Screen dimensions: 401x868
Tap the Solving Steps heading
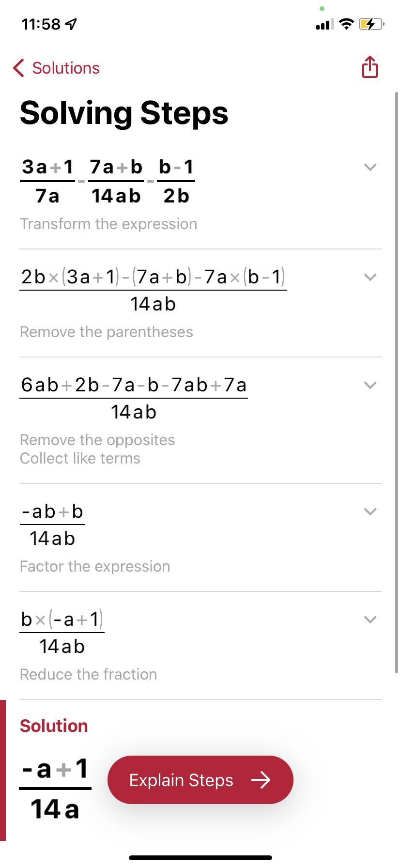point(124,113)
